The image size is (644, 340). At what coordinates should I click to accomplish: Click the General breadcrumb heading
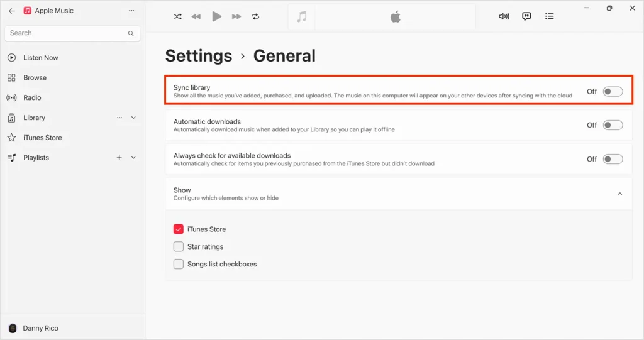tap(284, 56)
